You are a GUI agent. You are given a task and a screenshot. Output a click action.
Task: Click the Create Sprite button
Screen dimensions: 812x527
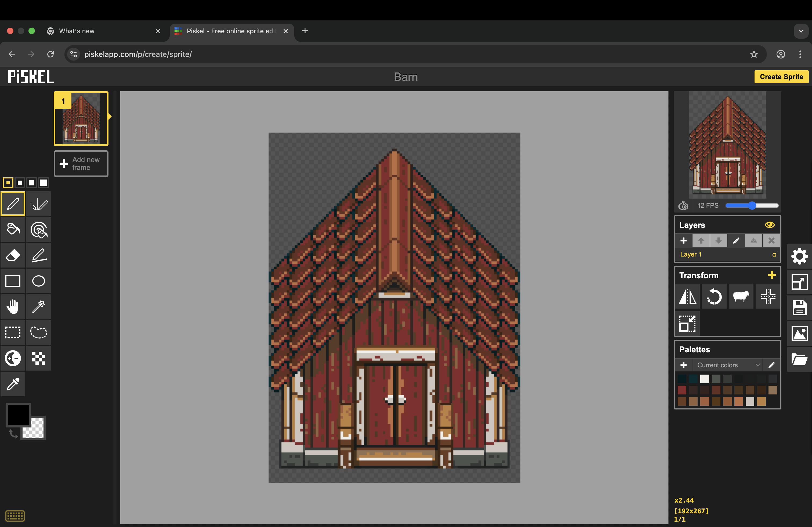point(781,77)
